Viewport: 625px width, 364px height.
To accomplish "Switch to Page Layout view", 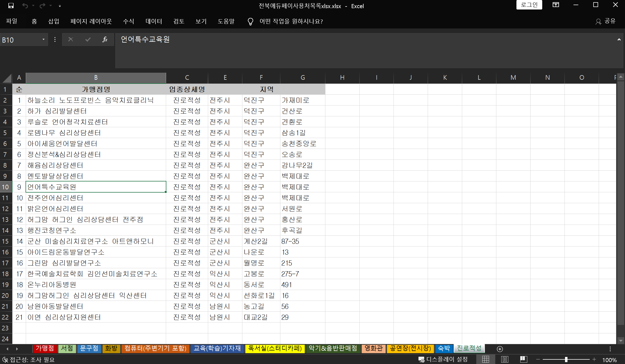I will point(505,360).
